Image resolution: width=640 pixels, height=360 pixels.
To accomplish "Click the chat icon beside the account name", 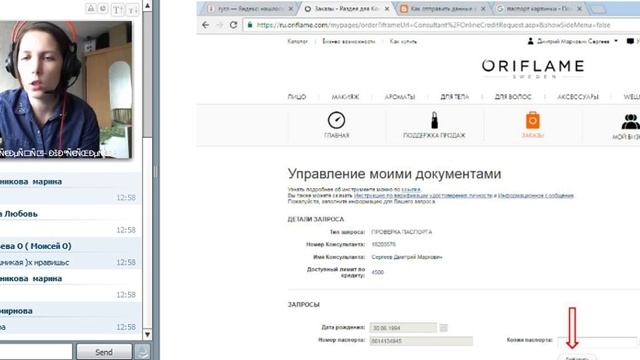I will [x=630, y=41].
